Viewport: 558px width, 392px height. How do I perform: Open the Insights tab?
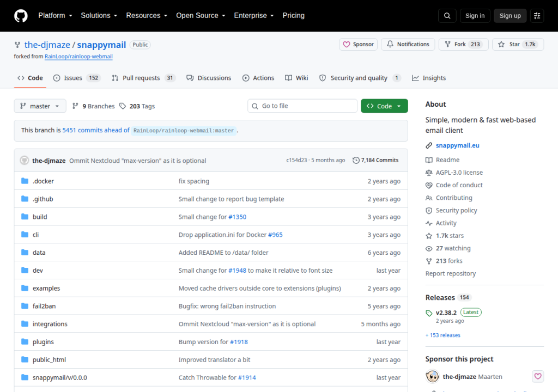(x=429, y=78)
